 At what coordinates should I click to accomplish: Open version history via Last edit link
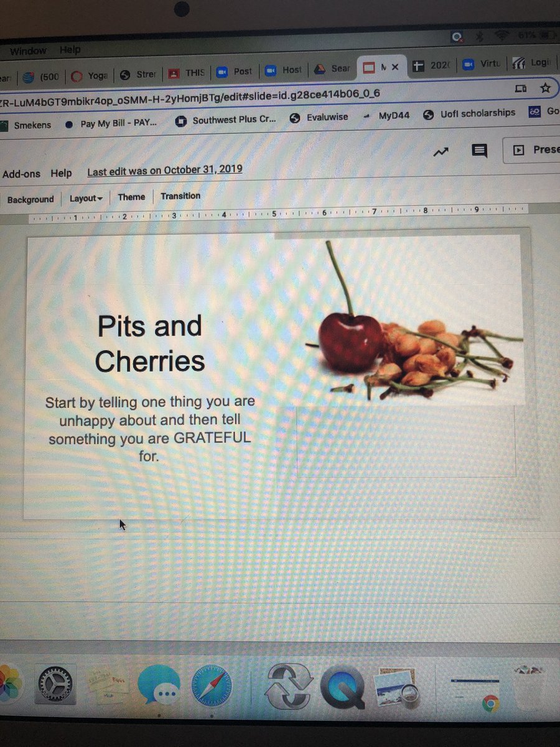point(165,170)
